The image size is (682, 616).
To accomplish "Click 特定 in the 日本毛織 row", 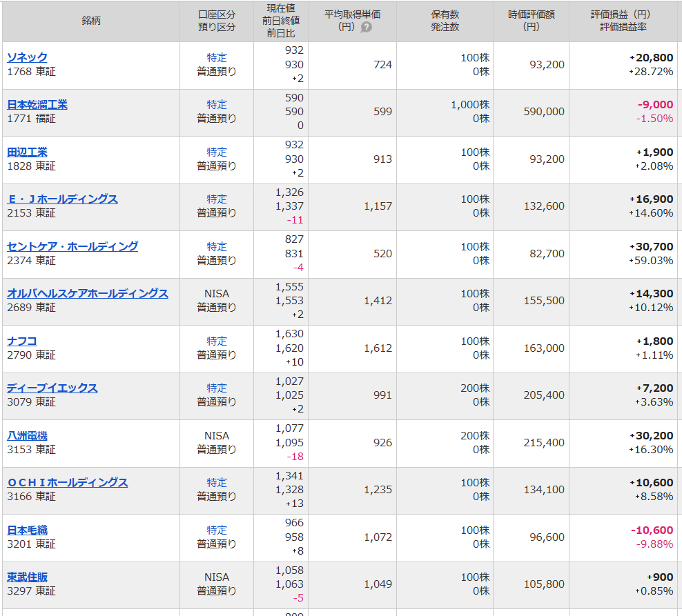I will [x=217, y=530].
